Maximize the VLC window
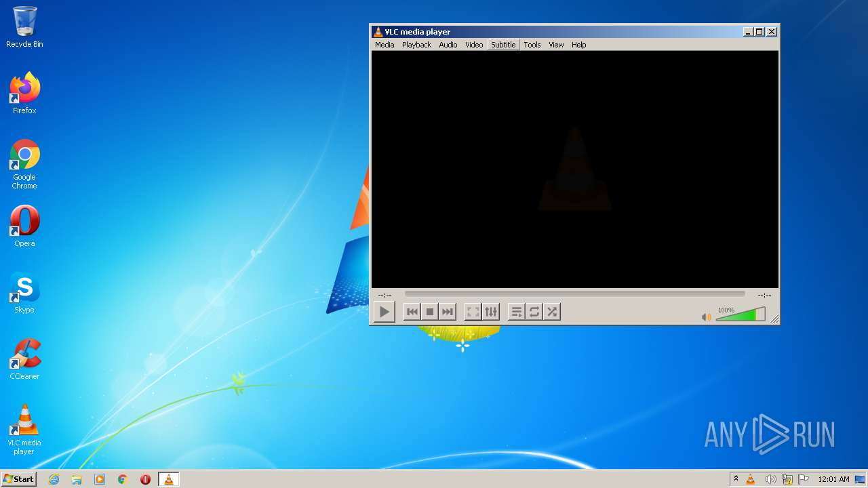Viewport: 868px width, 488px height. pos(759,32)
